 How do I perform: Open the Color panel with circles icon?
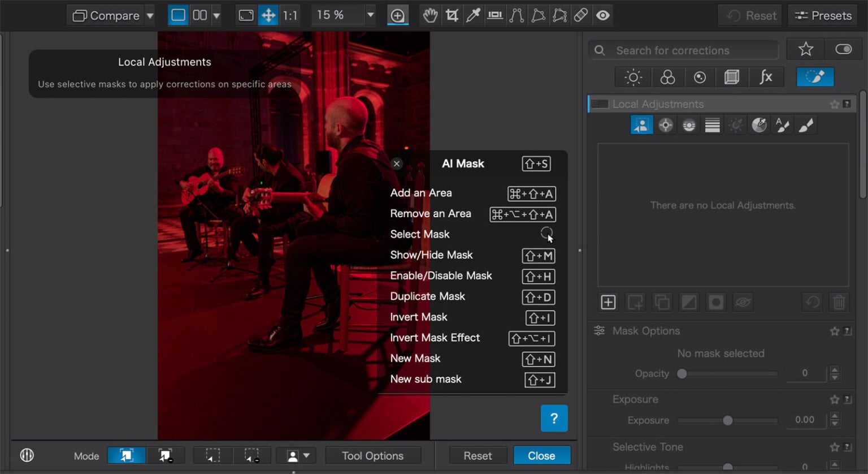[x=668, y=77]
